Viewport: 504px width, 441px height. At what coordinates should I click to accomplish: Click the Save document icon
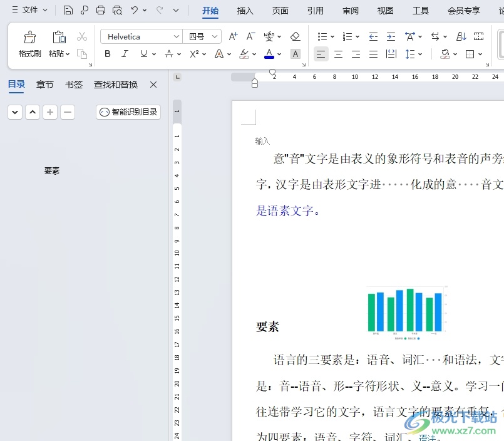[x=68, y=10]
